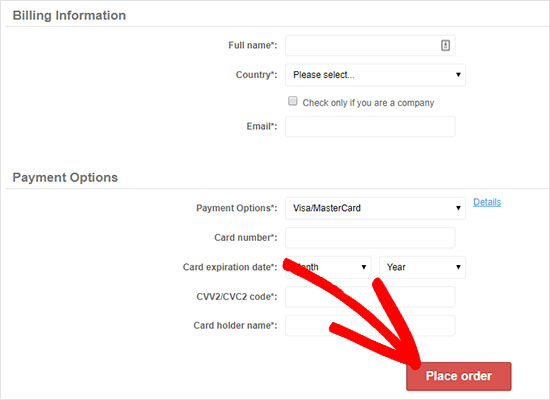Click the Payment Options section heading

(x=65, y=178)
